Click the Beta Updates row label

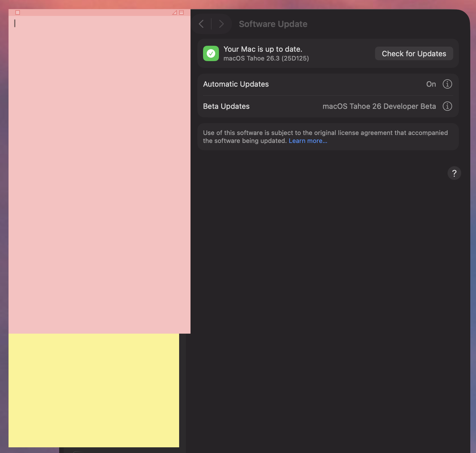[x=226, y=106]
